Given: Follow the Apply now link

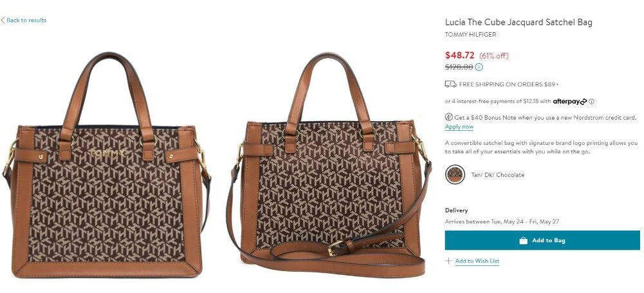Looking at the screenshot, I should tap(459, 127).
